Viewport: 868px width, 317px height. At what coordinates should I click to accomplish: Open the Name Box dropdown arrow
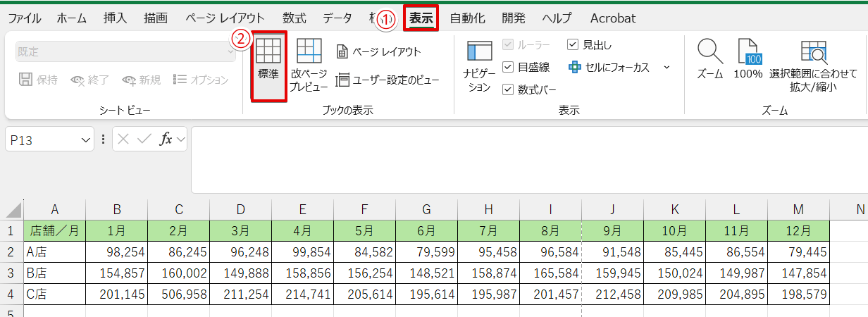pyautogui.click(x=86, y=139)
